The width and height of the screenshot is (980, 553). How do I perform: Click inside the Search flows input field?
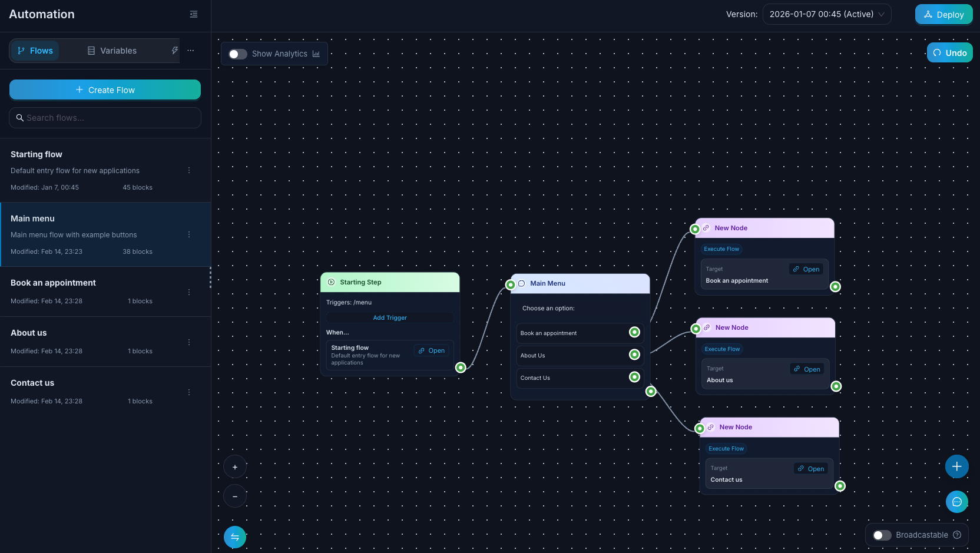pyautogui.click(x=105, y=118)
